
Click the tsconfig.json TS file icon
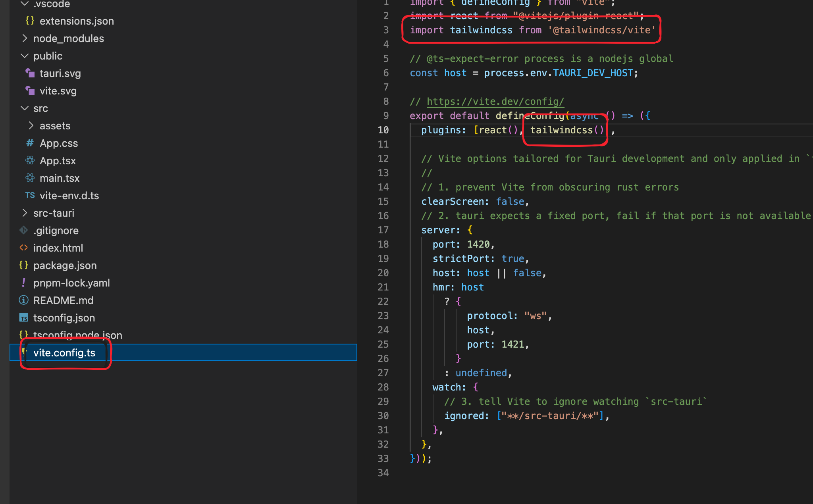click(x=24, y=317)
